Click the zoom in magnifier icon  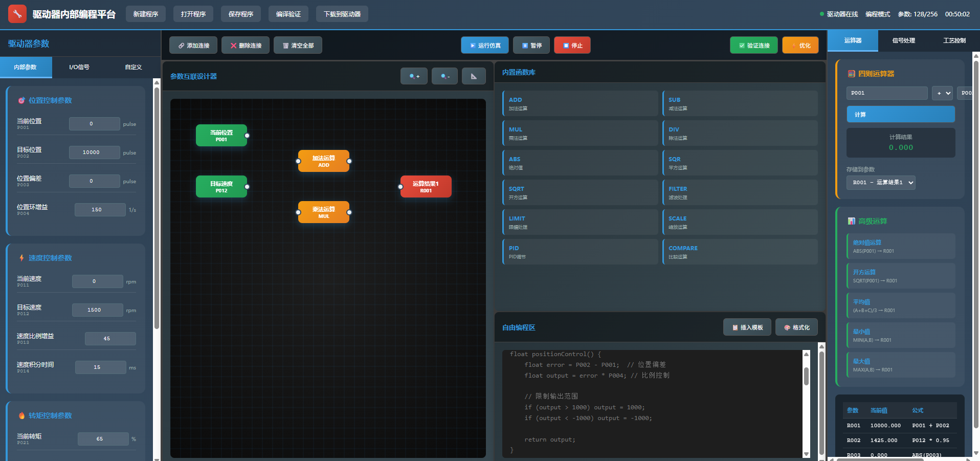pos(414,76)
